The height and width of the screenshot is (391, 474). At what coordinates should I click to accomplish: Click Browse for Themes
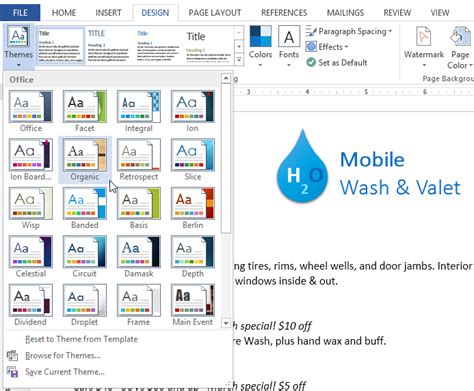coord(63,355)
